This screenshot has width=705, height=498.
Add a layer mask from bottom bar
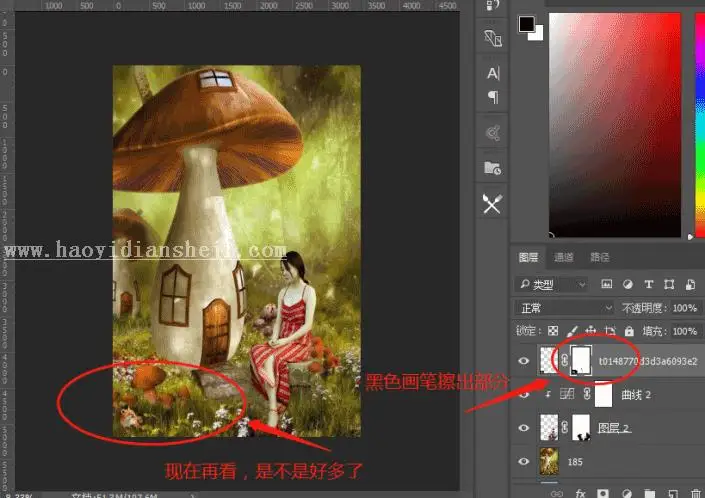pyautogui.click(x=603, y=493)
